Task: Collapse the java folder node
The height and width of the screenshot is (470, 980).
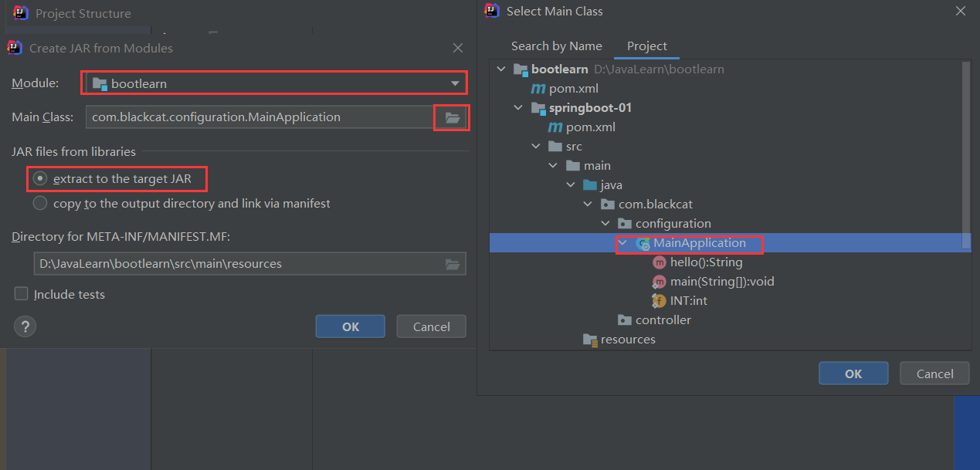Action: click(570, 185)
